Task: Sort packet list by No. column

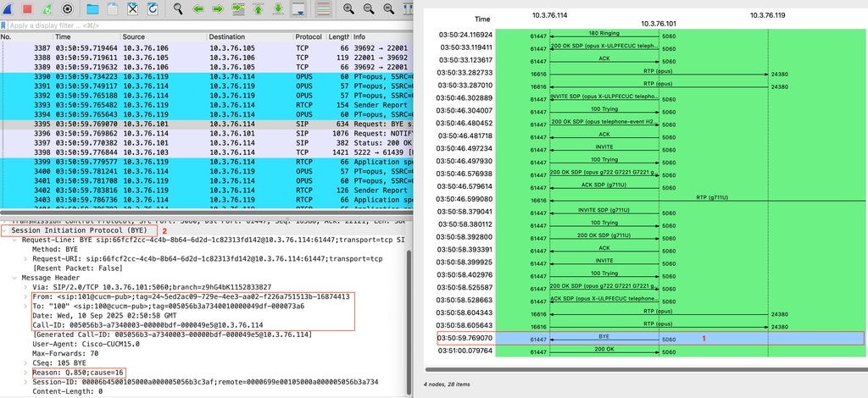Action: coord(26,36)
